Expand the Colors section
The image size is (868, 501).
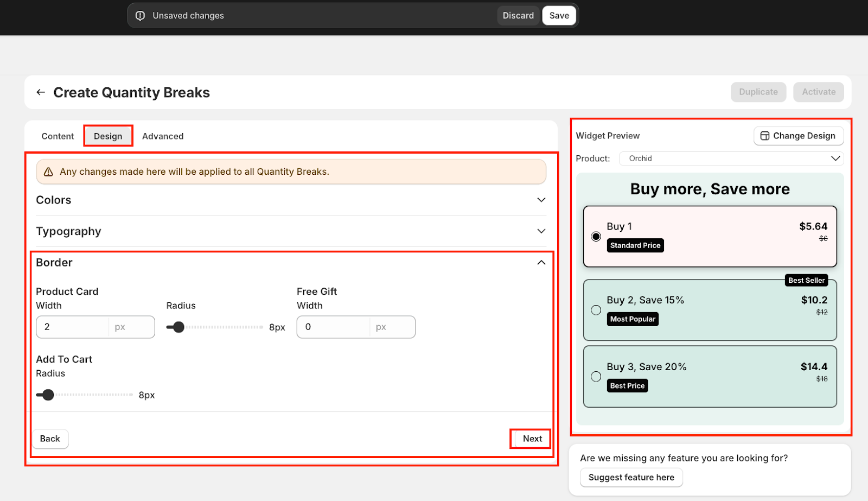point(541,200)
